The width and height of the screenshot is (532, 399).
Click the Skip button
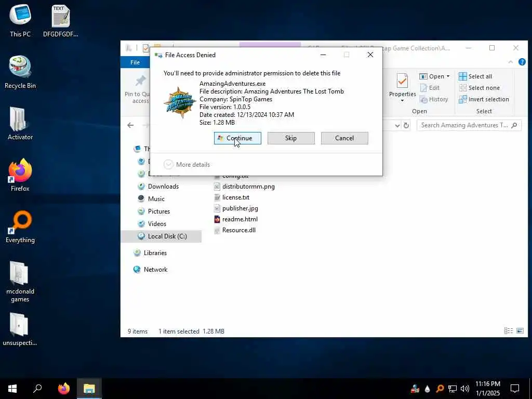pyautogui.click(x=291, y=138)
